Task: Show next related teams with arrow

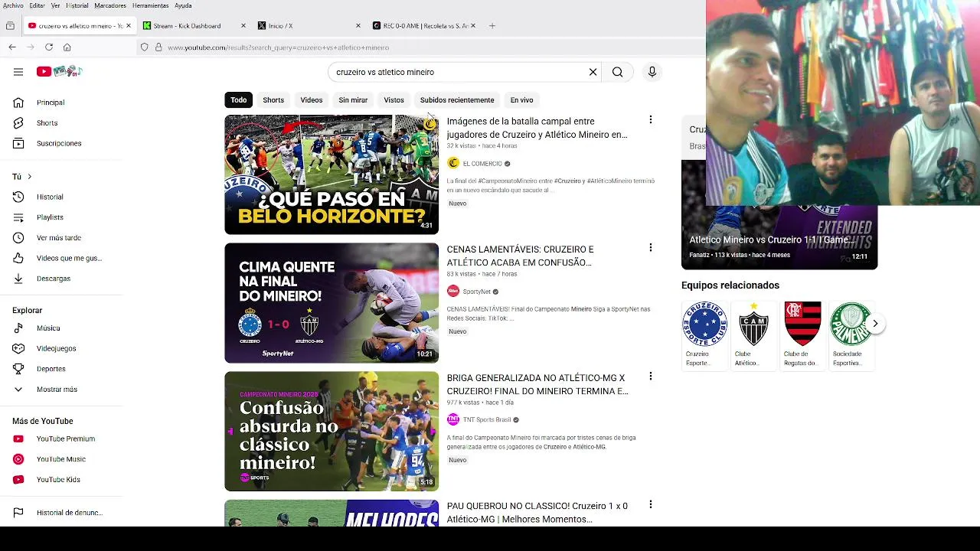Action: pyautogui.click(x=875, y=324)
